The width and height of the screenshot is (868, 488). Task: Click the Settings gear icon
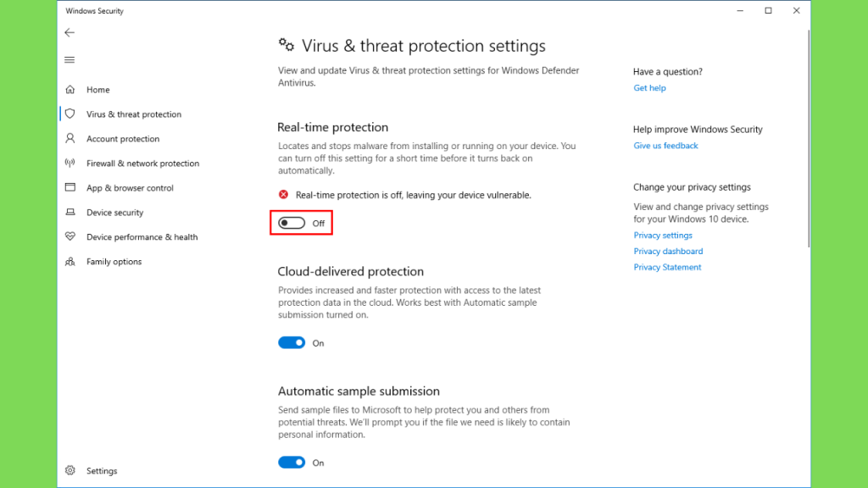[70, 470]
